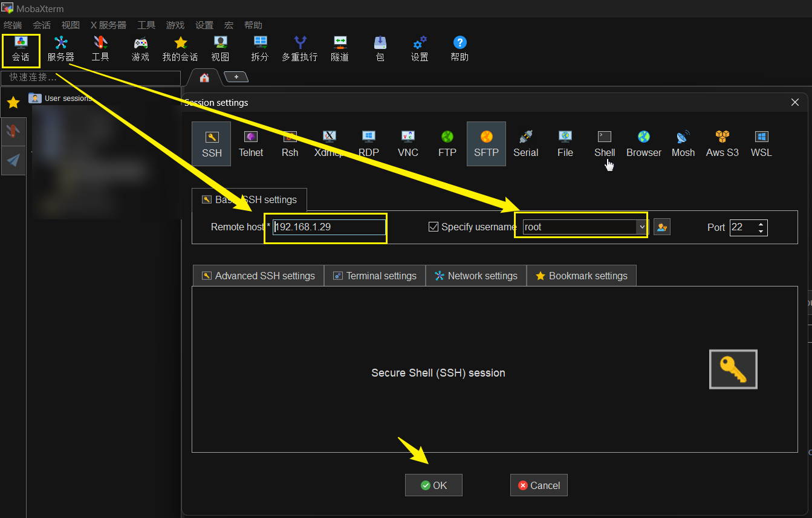812x518 pixels.
Task: Open the 帮助 menu in menu bar
Action: (253, 25)
